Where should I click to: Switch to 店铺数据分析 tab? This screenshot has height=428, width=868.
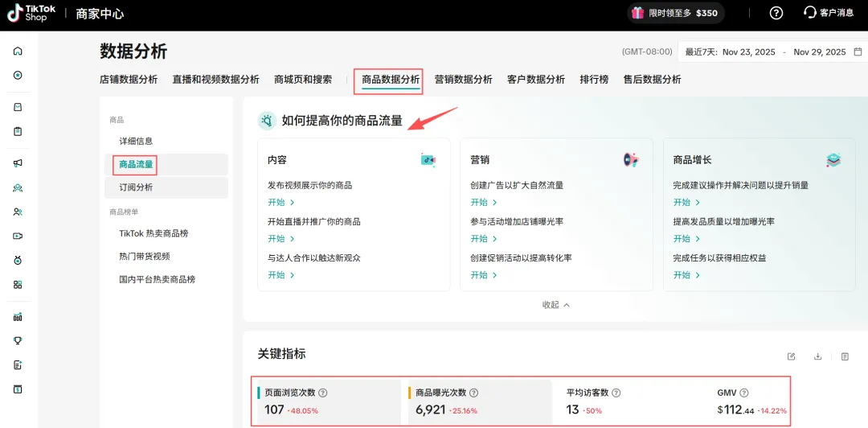[129, 80]
